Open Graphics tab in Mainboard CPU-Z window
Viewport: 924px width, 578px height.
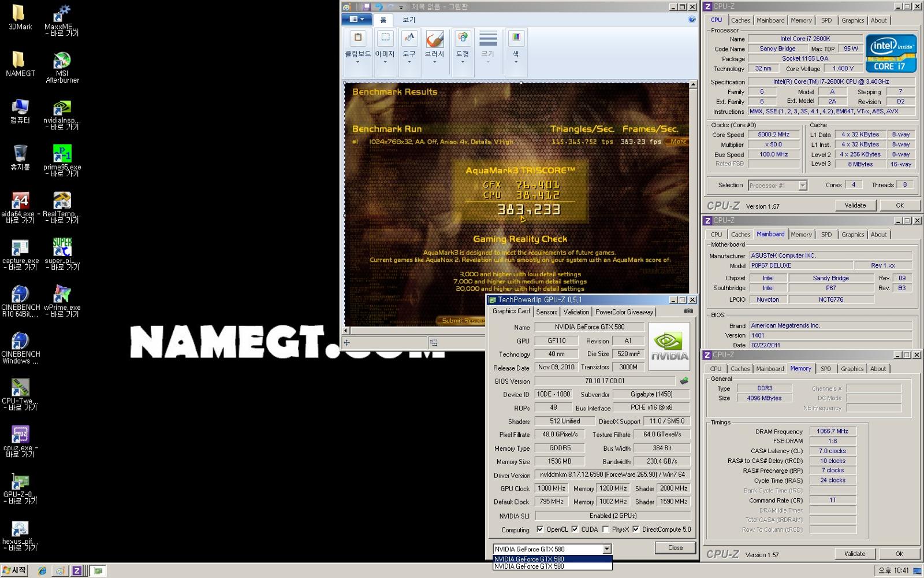click(x=852, y=235)
